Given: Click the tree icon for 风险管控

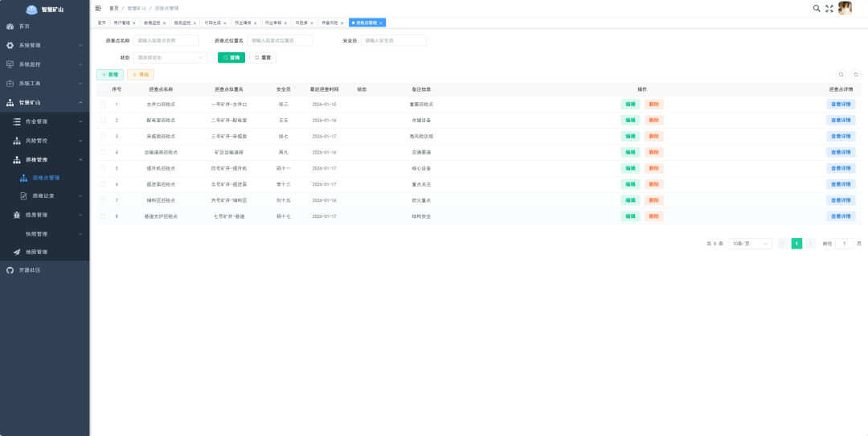Looking at the screenshot, I should (x=17, y=141).
